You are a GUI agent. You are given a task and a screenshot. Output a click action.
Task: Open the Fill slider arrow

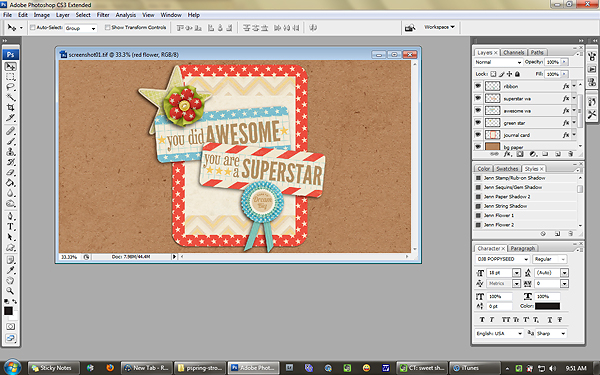564,74
